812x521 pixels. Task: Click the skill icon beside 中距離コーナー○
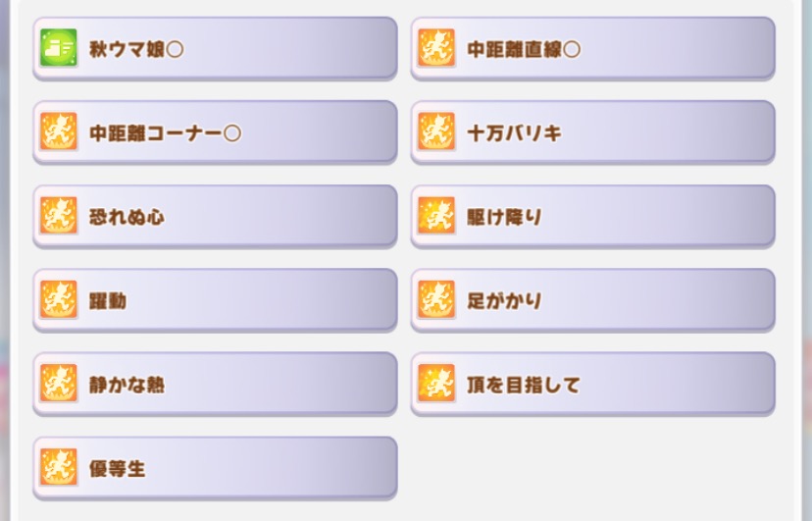58,131
